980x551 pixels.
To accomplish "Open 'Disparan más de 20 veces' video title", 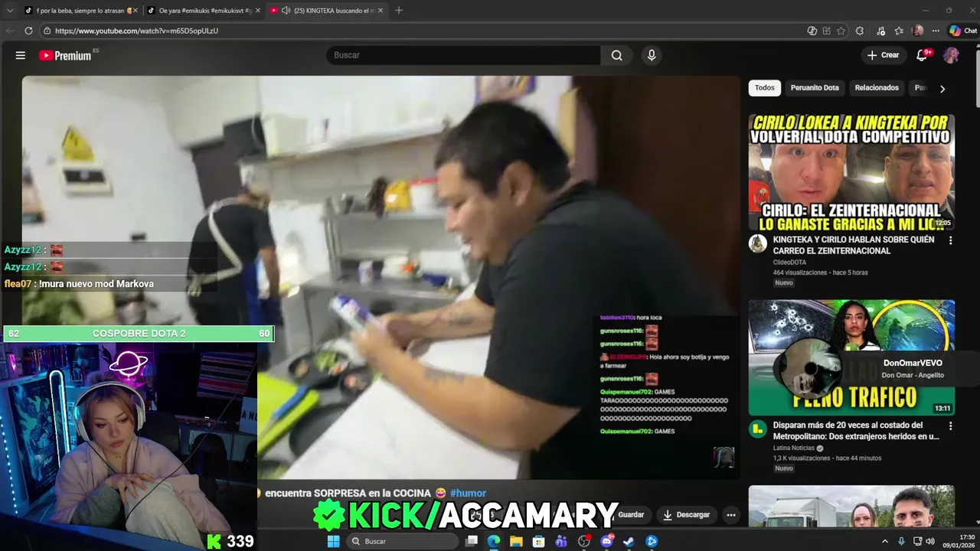I will pos(856,431).
